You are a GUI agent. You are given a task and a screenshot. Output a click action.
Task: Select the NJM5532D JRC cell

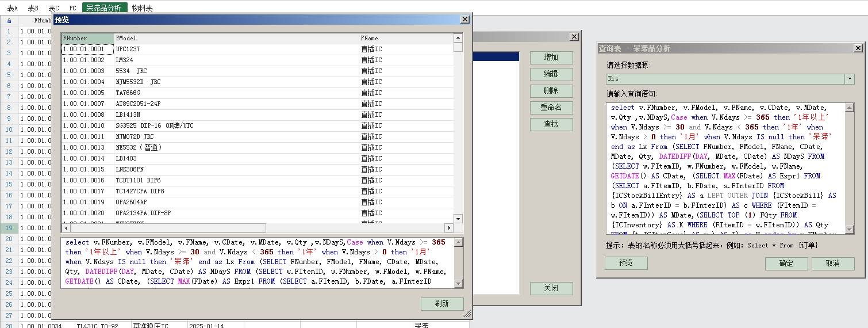(x=237, y=82)
